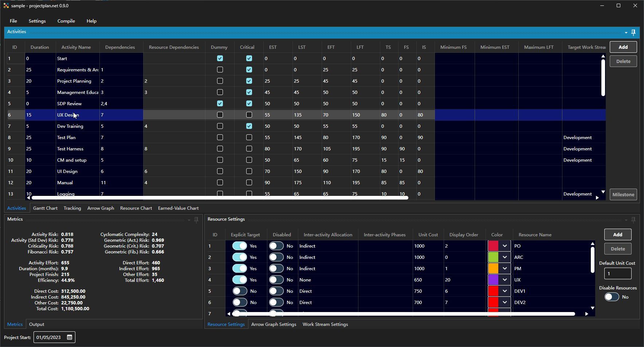Select the Test Harness activity name
Screen dimensions: 644x347
pos(70,149)
